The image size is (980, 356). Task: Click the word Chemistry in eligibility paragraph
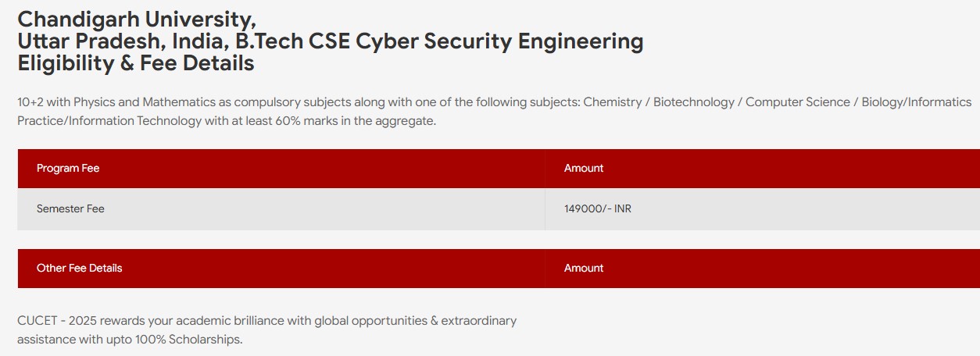pos(613,102)
